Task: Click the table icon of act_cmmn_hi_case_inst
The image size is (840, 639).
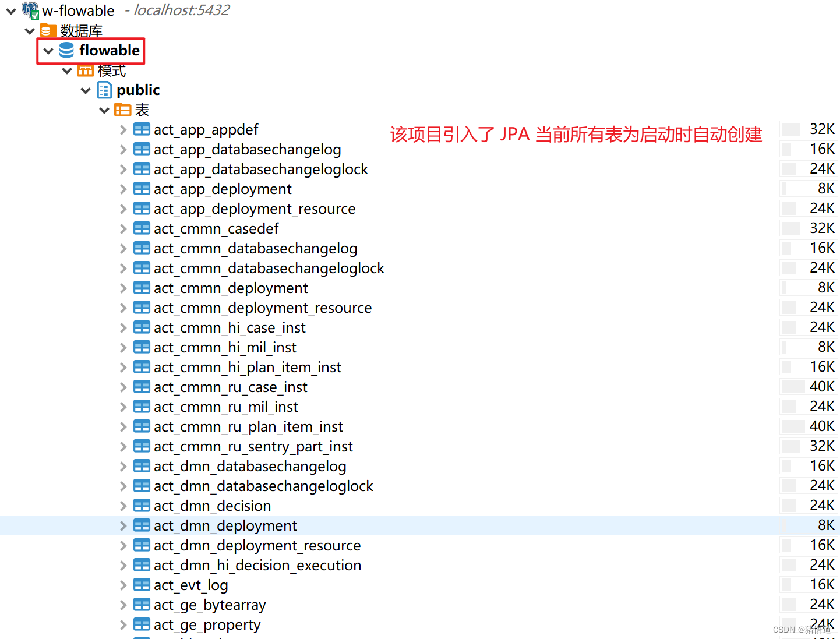Action: click(x=142, y=327)
